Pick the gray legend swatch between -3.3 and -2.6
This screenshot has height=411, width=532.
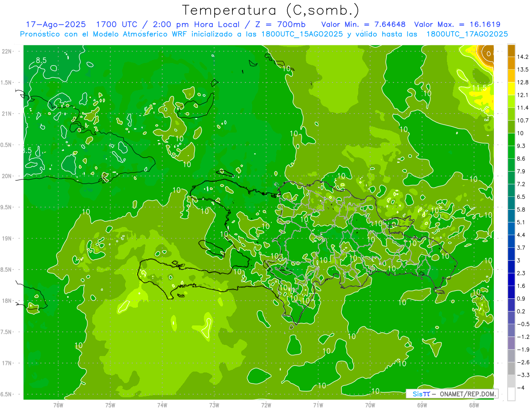[x=511, y=368]
